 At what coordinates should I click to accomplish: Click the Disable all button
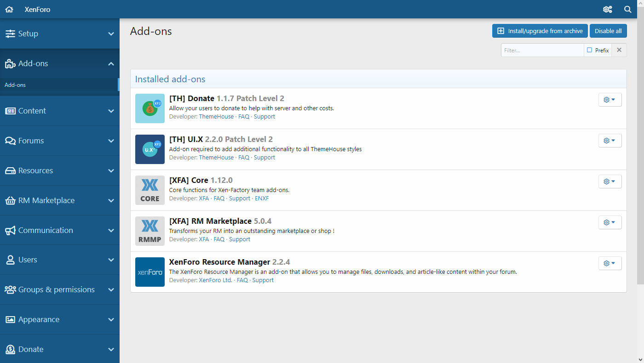tap(608, 31)
